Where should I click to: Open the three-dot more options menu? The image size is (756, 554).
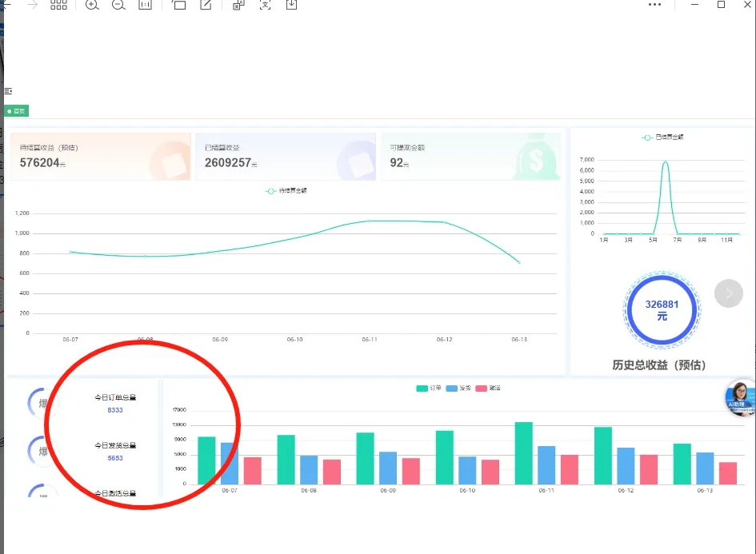654,5
